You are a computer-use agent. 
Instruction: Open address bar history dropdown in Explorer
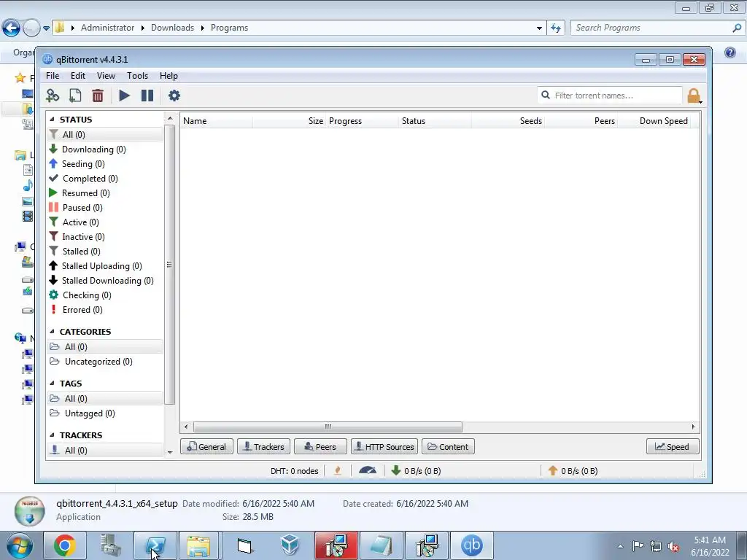click(x=539, y=28)
